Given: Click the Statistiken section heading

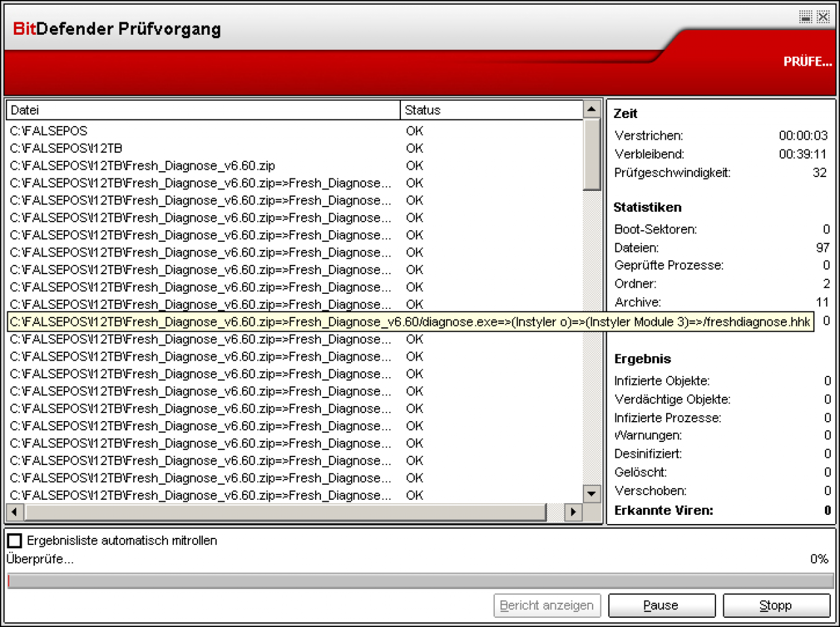Looking at the screenshot, I should 647,207.
